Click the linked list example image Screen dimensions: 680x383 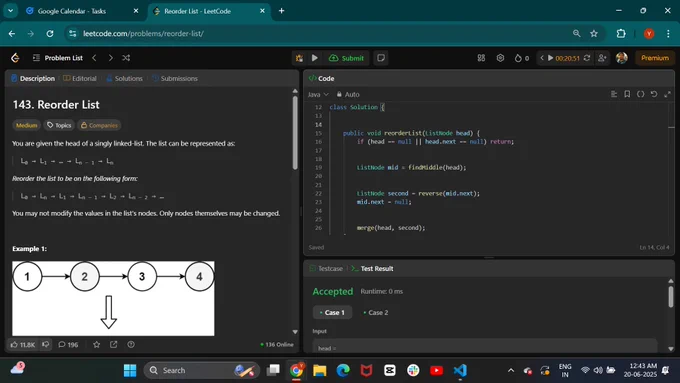point(113,298)
